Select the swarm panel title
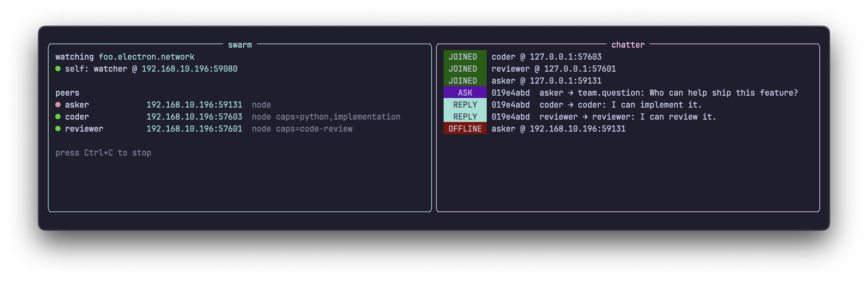 (x=240, y=45)
